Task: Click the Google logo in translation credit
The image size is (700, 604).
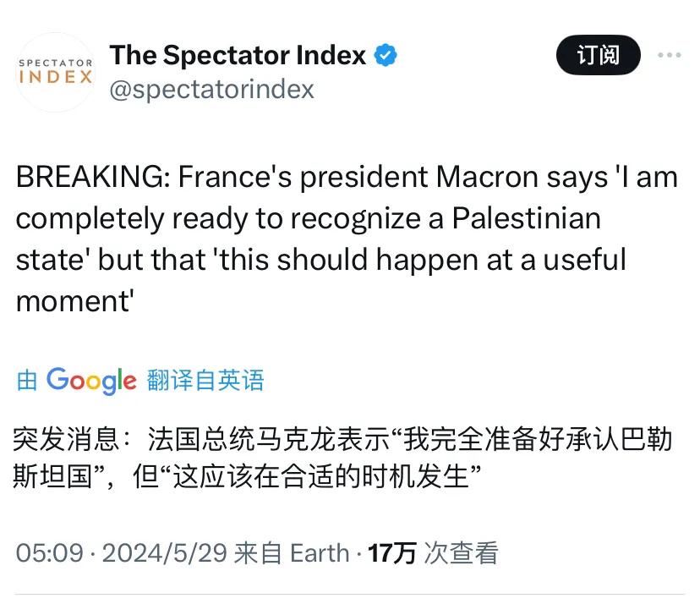Action: 91,380
